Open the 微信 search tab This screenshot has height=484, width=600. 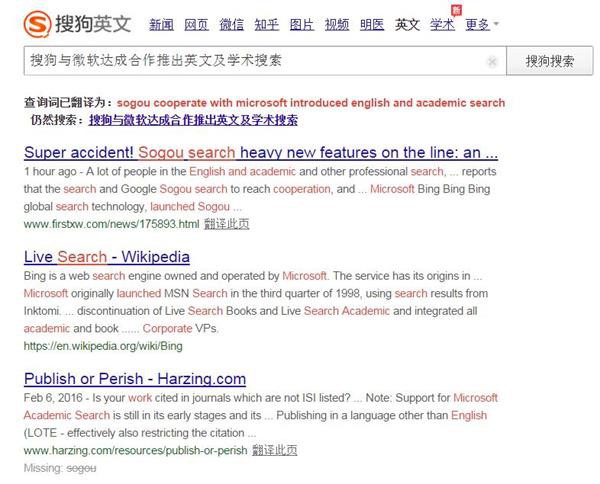point(232,25)
